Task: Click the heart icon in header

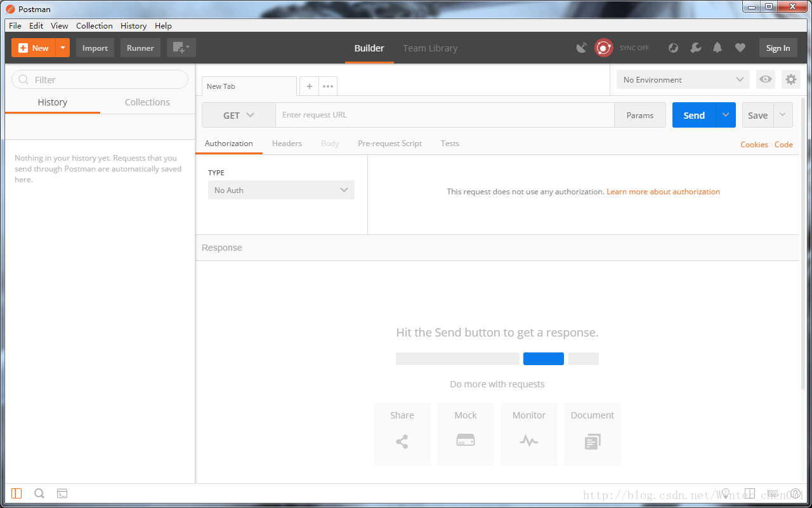Action: (740, 48)
